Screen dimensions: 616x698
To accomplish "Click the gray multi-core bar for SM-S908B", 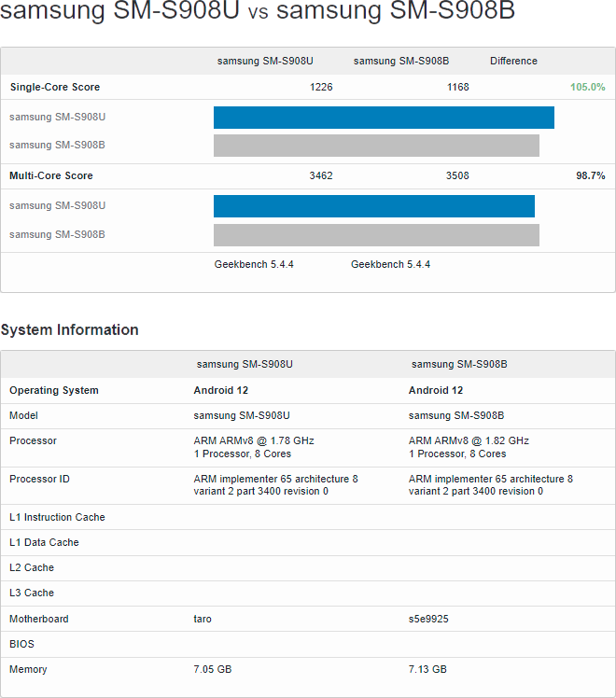I will (x=376, y=235).
